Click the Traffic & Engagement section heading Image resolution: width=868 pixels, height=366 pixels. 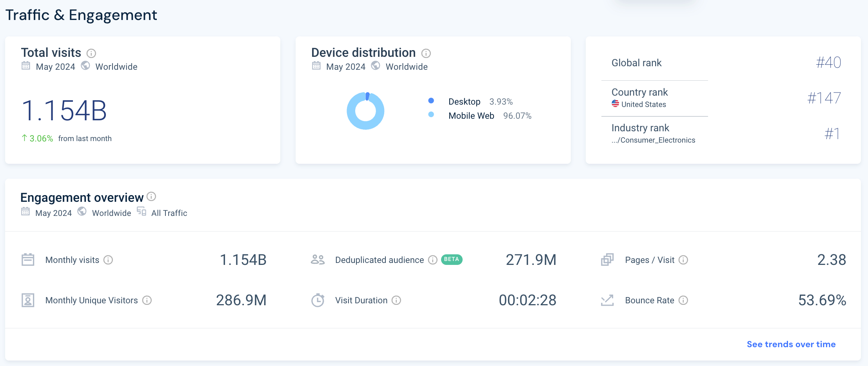[x=82, y=15]
